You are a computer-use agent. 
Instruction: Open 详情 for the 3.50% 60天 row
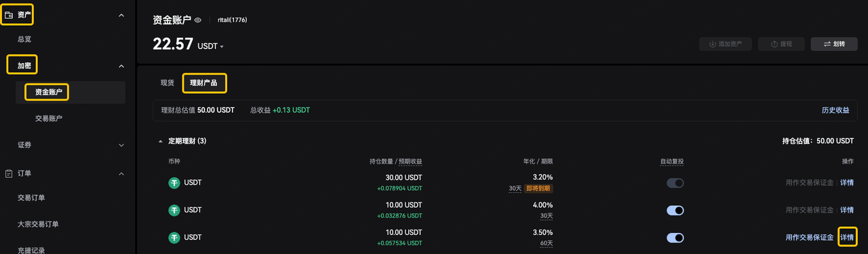847,238
